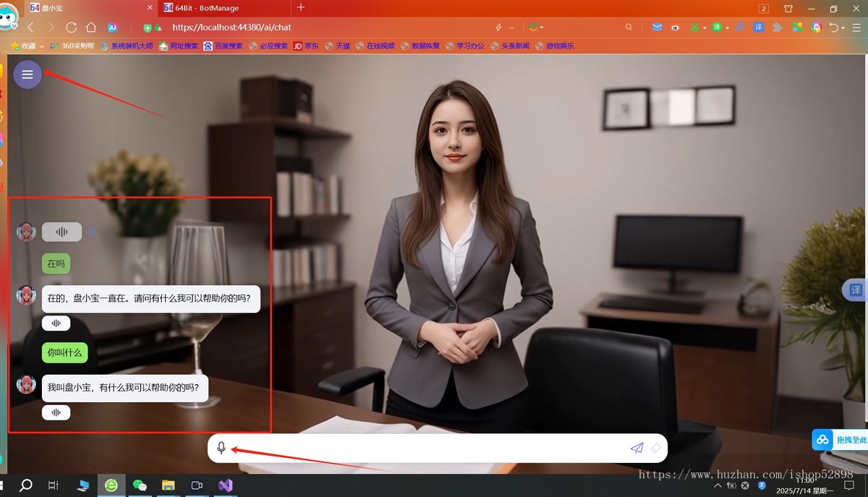Image resolution: width=868 pixels, height=497 pixels.
Task: Reload the page with the refresh icon
Action: pyautogui.click(x=71, y=27)
